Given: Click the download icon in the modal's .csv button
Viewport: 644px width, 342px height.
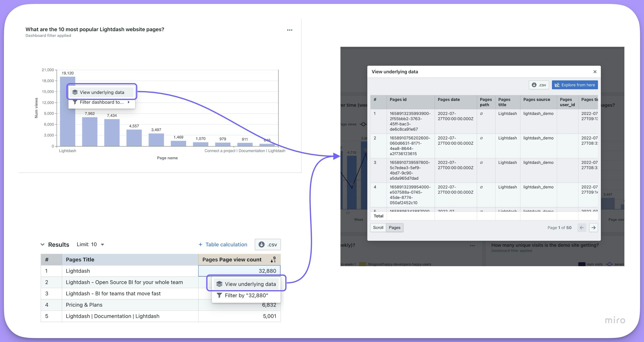Looking at the screenshot, I should (x=534, y=85).
